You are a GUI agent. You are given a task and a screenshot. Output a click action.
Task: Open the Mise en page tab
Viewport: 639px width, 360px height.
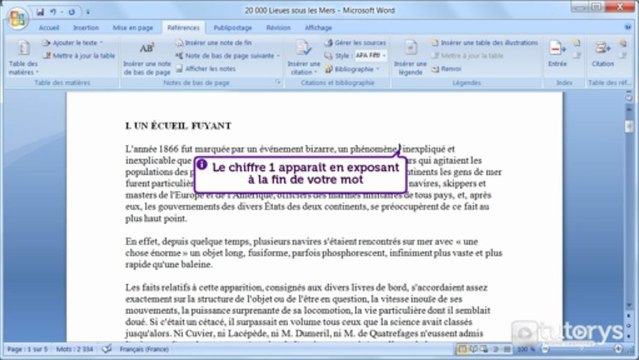(132, 28)
